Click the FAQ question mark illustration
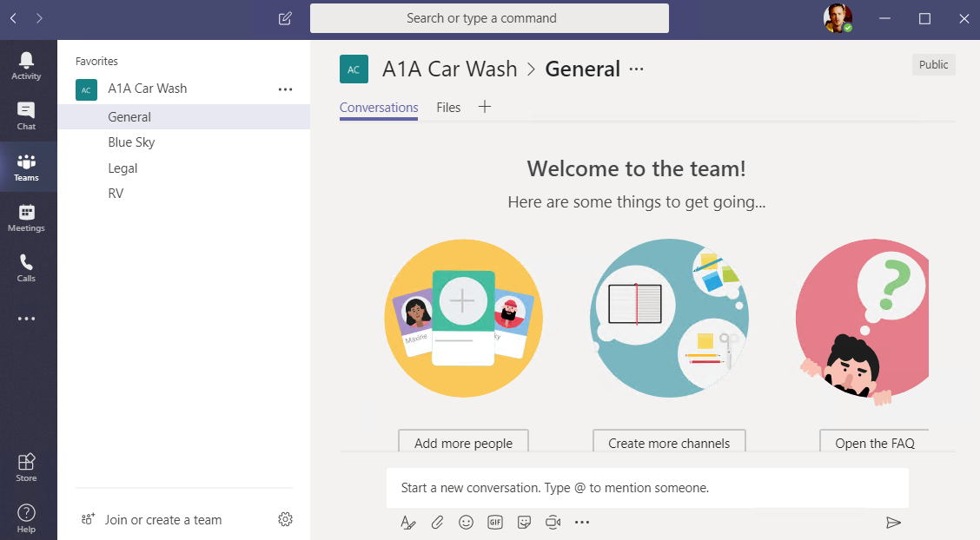The height and width of the screenshot is (540, 980). point(863,322)
